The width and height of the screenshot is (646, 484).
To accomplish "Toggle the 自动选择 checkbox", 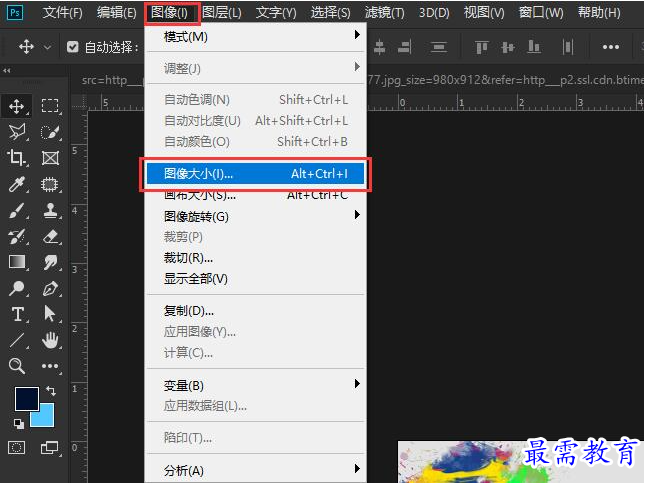I will [73, 47].
